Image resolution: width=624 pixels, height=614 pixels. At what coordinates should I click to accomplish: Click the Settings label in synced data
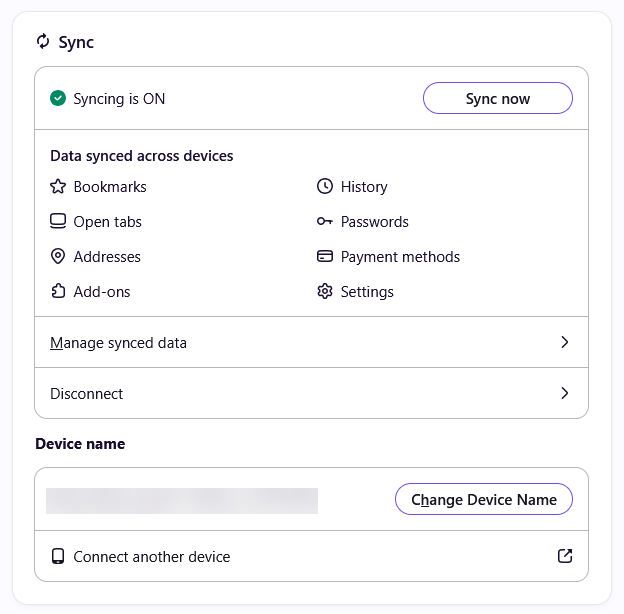pos(367,292)
